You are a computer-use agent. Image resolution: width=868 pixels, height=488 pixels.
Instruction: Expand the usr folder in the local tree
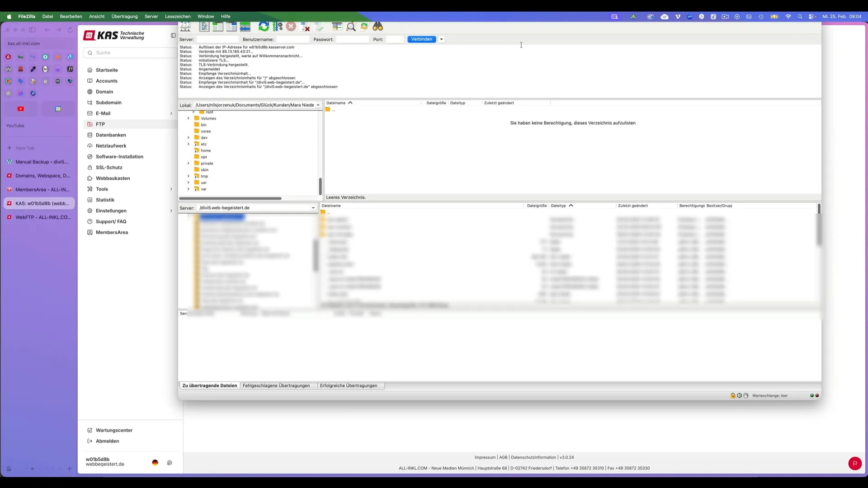(188, 183)
